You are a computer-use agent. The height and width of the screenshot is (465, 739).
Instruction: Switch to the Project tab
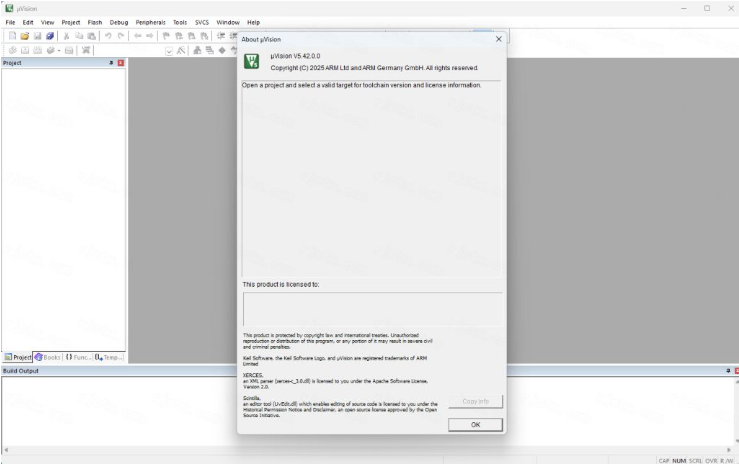[x=17, y=357]
